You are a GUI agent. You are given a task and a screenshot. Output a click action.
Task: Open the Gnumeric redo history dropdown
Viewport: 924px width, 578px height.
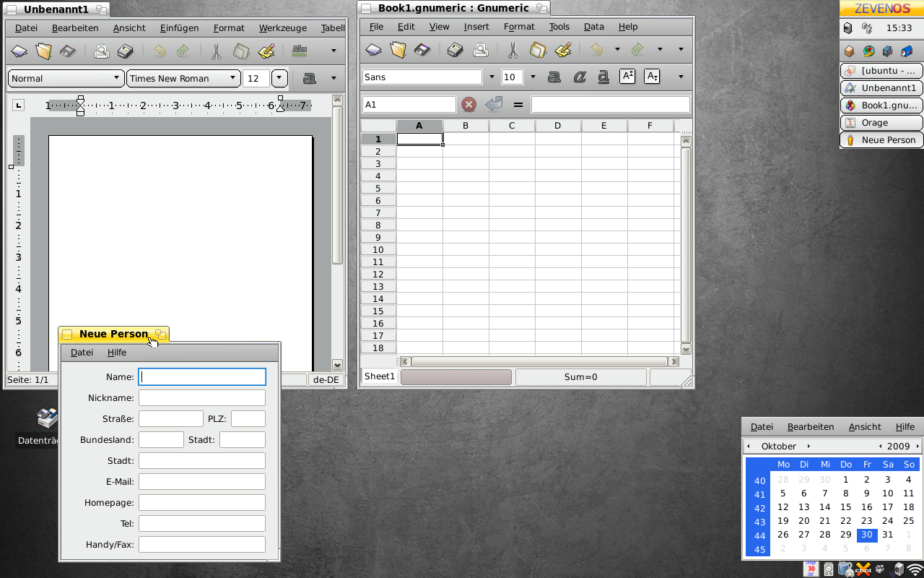(x=660, y=50)
